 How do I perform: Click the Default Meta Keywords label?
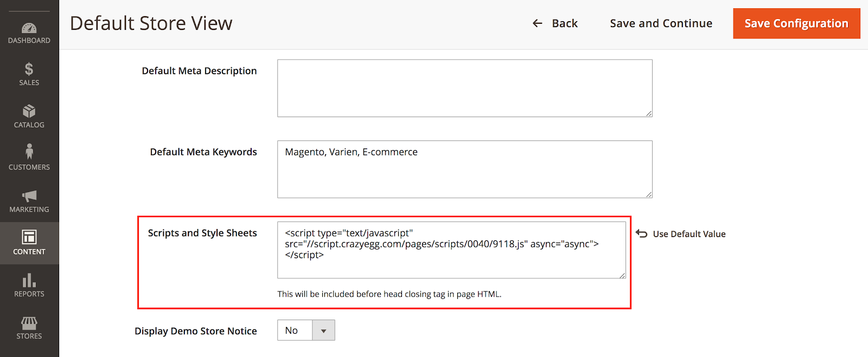203,152
